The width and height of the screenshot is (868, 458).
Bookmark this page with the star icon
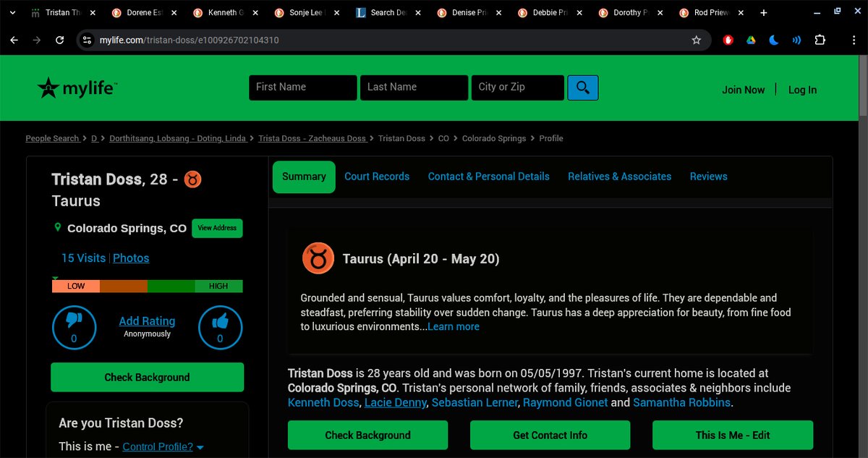697,41
